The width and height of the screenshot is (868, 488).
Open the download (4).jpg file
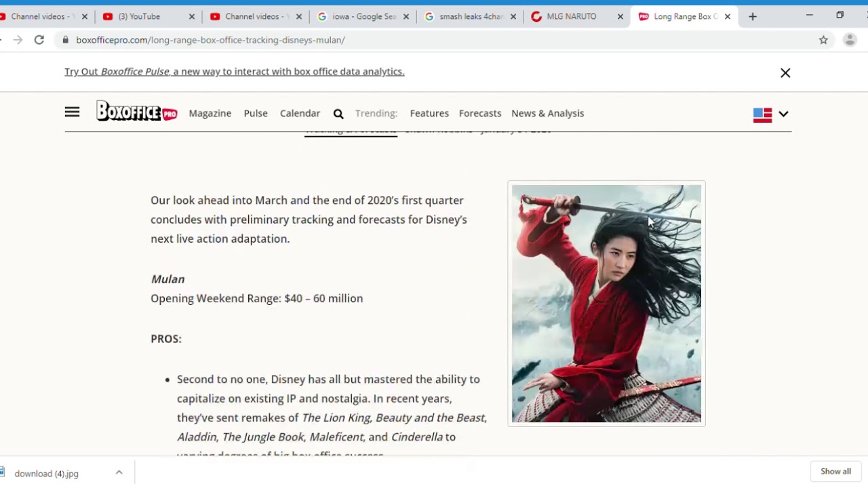(46, 473)
